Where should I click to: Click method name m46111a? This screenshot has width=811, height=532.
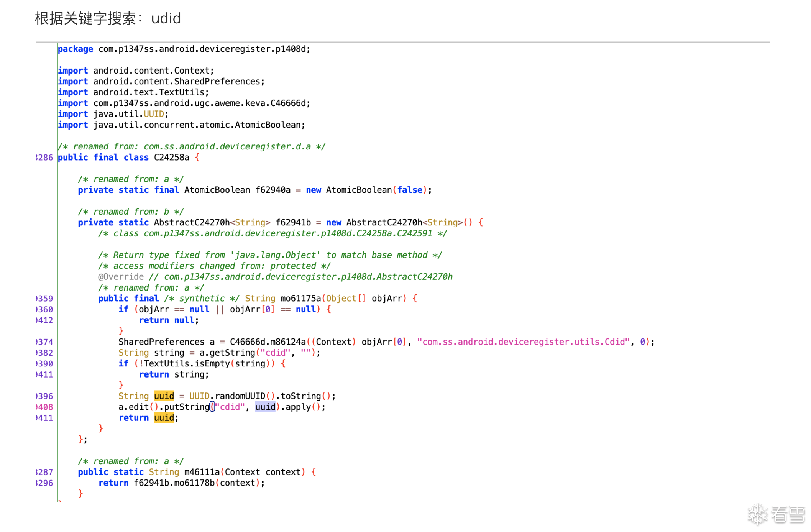tap(202, 472)
